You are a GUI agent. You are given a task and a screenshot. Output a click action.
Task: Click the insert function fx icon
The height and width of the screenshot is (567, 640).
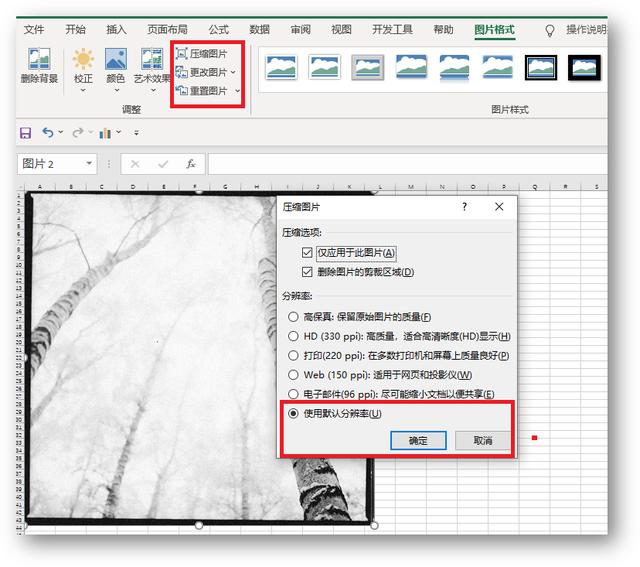[x=190, y=163]
